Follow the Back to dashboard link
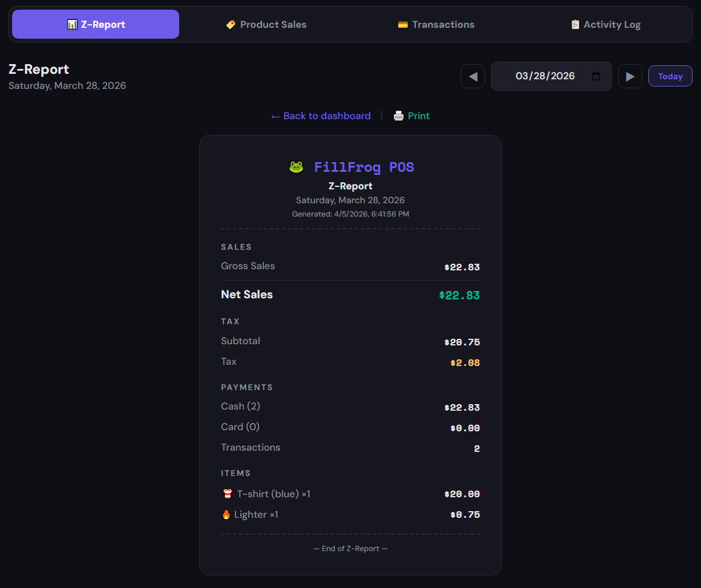The width and height of the screenshot is (701, 588). [321, 116]
